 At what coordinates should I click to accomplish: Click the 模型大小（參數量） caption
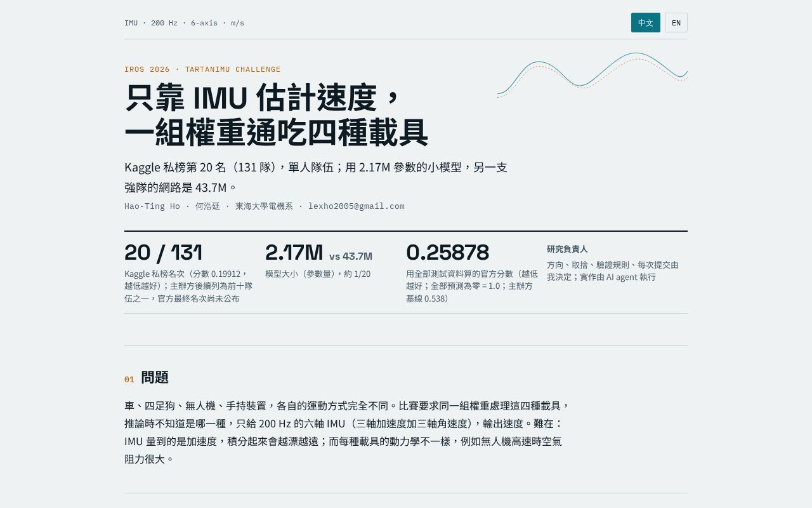(x=318, y=274)
